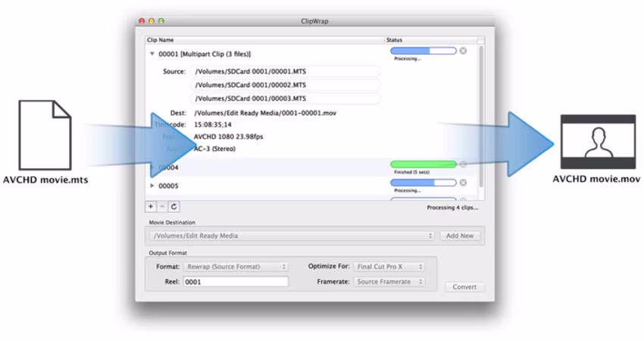Click the AVCHD movie.mts file icon
This screenshot has width=644, height=341.
click(x=45, y=135)
